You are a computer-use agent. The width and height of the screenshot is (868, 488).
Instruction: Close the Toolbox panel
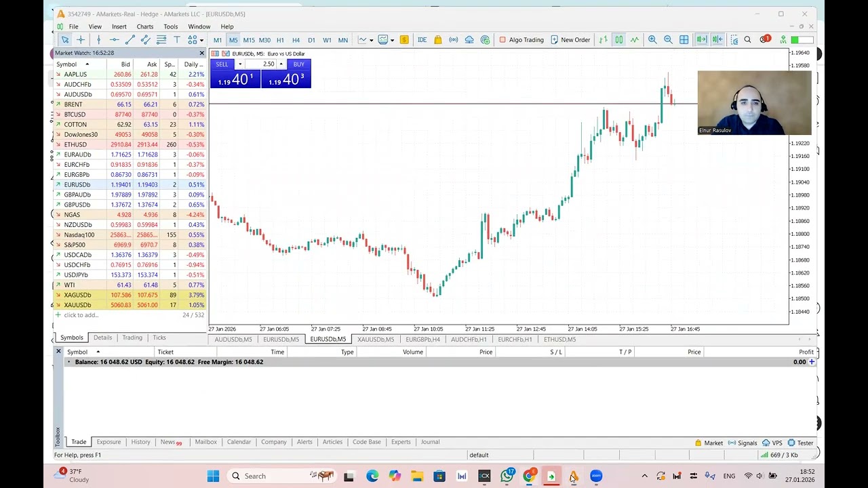tap(58, 351)
